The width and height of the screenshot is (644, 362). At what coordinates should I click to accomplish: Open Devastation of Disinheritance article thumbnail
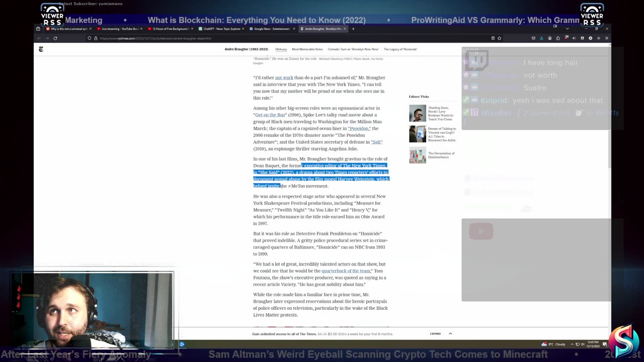[417, 155]
